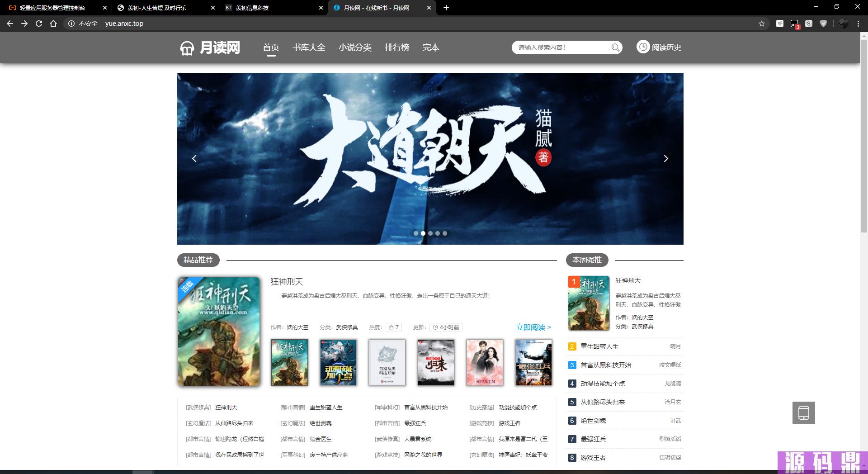
Task: Click the 首富从黑科技开始 white cover thumbnail
Action: pos(387,363)
